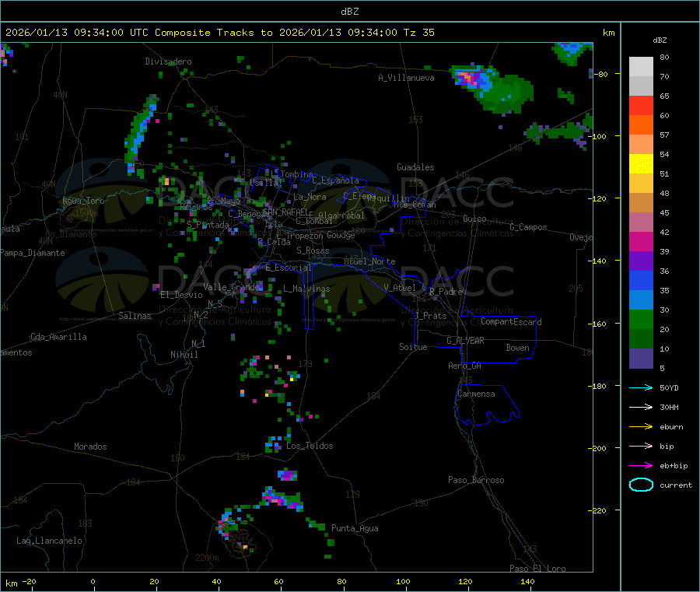Click the 30HM white arrow legend icon

coord(641,407)
